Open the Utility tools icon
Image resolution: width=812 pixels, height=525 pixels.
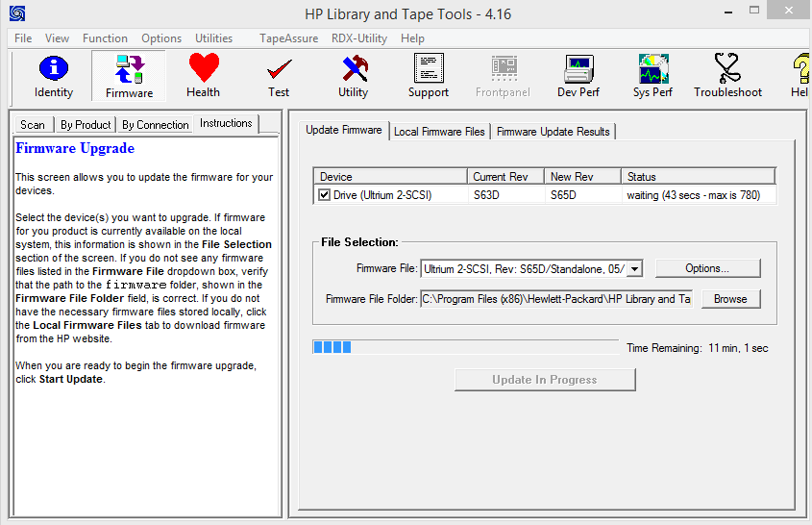[x=354, y=76]
